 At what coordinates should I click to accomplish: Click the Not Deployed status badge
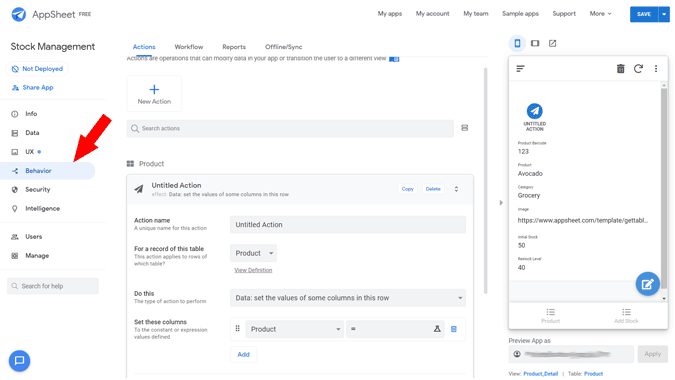tap(37, 69)
